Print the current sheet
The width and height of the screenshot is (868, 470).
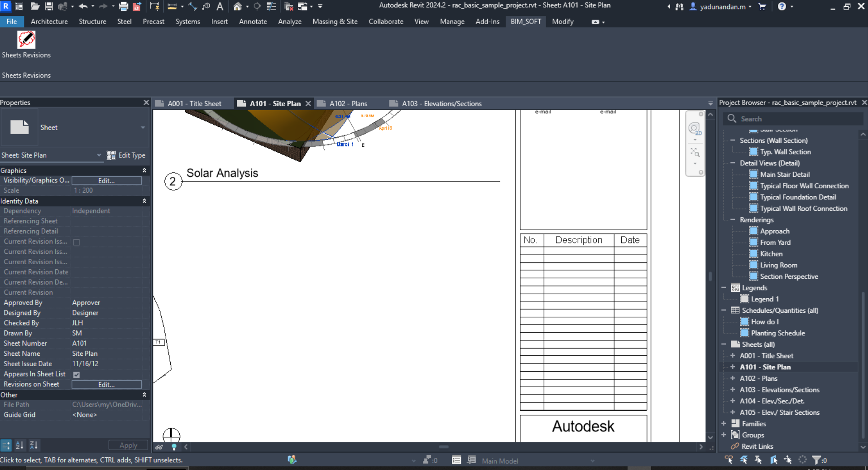click(123, 6)
